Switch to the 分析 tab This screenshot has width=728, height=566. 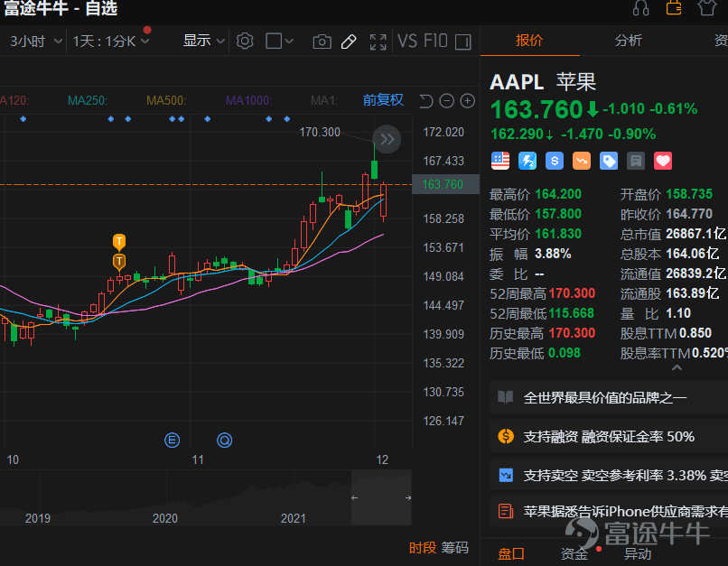(x=628, y=41)
